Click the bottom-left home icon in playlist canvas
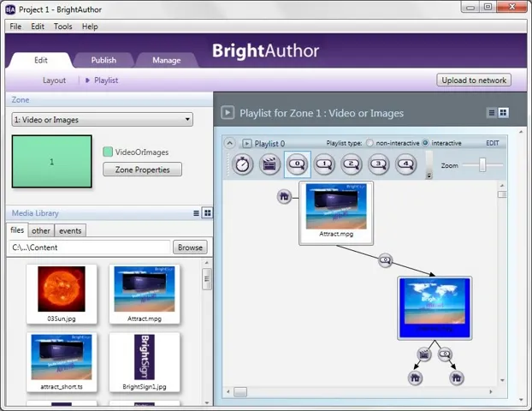The height and width of the screenshot is (411, 532). pos(416,378)
